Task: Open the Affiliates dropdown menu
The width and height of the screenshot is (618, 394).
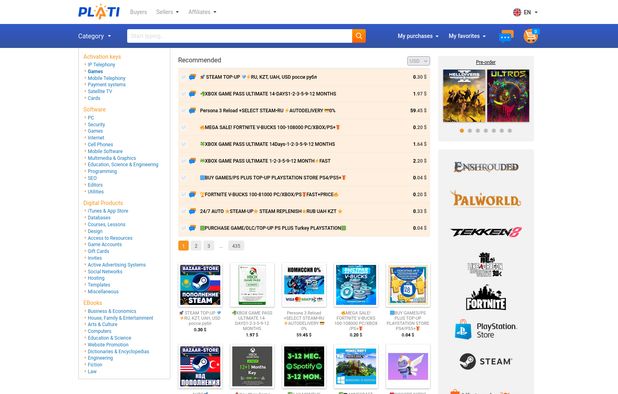Action: tap(202, 12)
